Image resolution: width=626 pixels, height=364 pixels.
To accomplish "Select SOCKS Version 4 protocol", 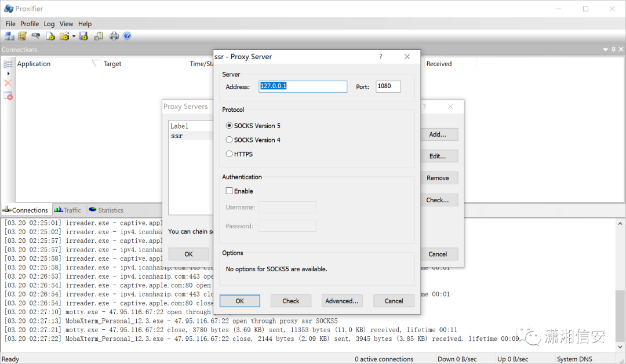I will coord(253,140).
